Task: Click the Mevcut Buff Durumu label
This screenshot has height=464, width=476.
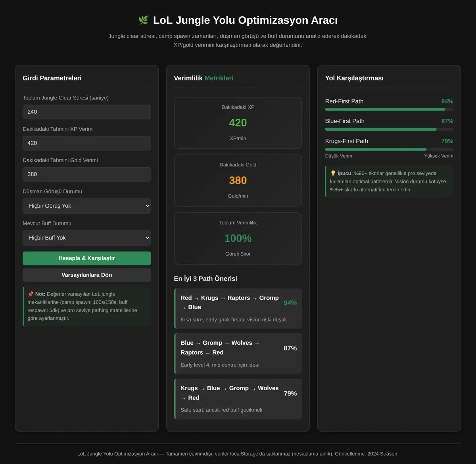Action: coord(47,223)
